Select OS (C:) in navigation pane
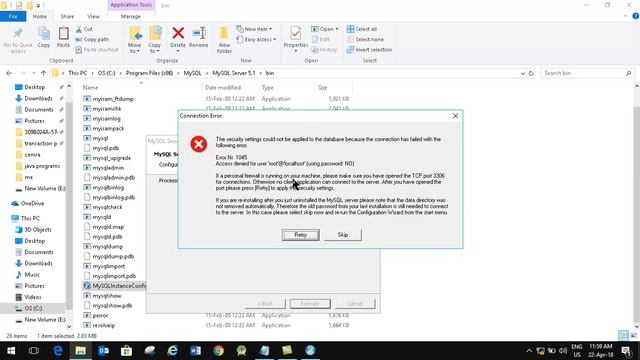 click(x=33, y=309)
